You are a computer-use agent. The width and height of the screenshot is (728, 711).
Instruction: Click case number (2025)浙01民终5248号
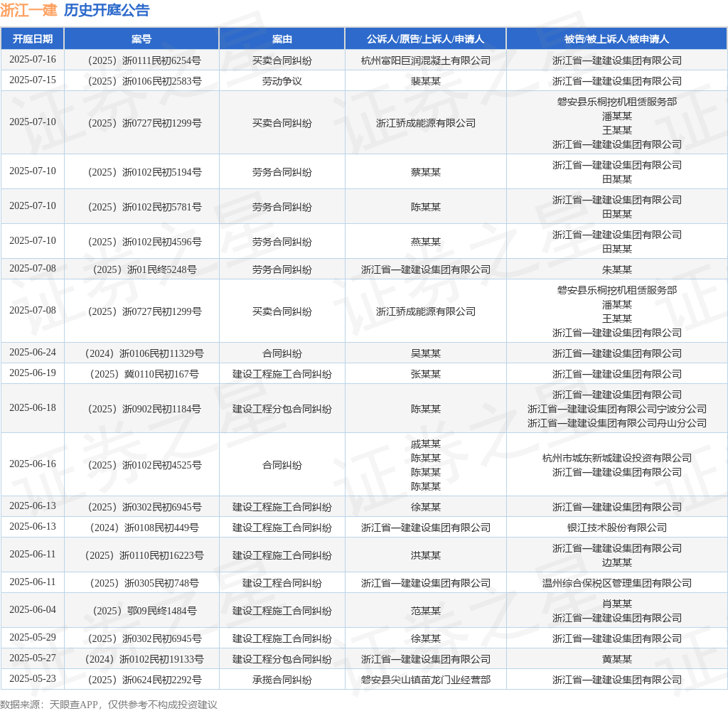(x=145, y=269)
